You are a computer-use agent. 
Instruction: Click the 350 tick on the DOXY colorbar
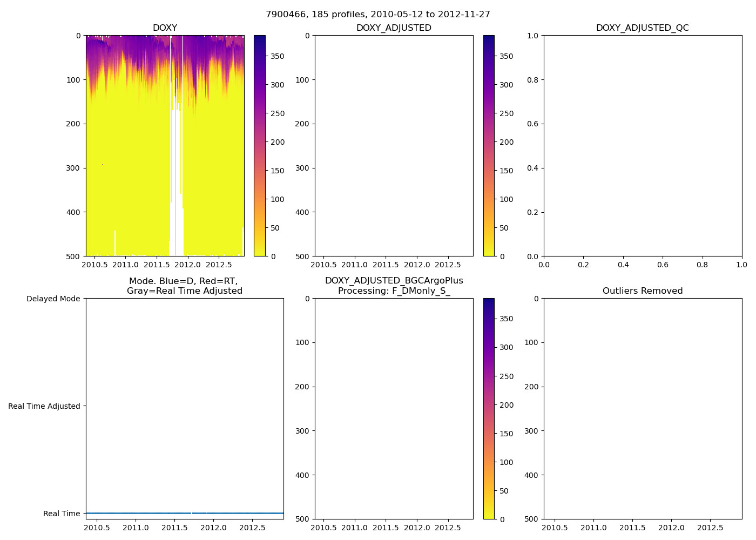click(277, 56)
